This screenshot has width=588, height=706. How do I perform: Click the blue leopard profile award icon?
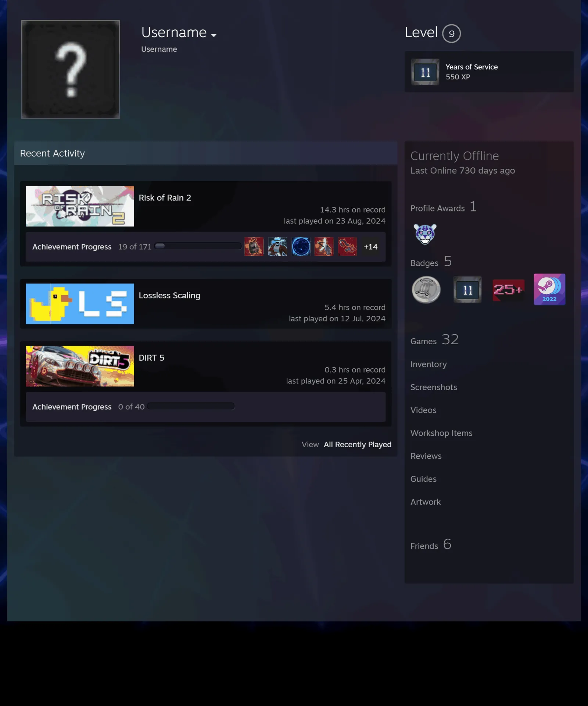425,234
